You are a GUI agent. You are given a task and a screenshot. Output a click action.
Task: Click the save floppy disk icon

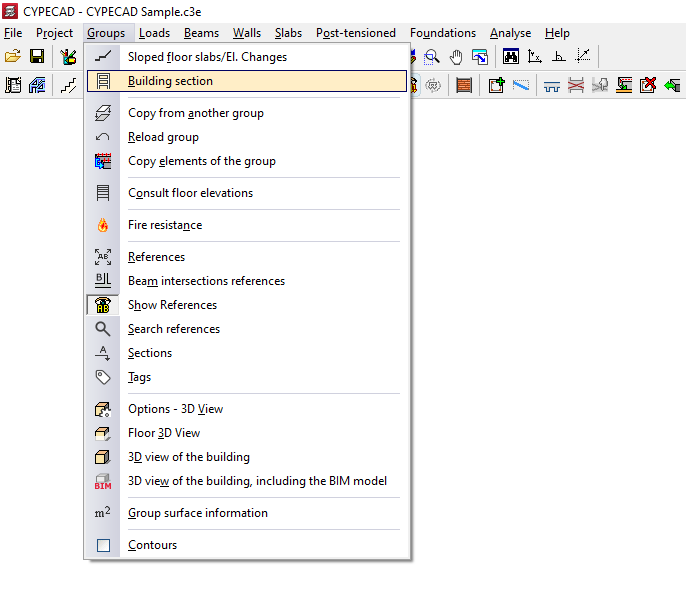[37, 56]
